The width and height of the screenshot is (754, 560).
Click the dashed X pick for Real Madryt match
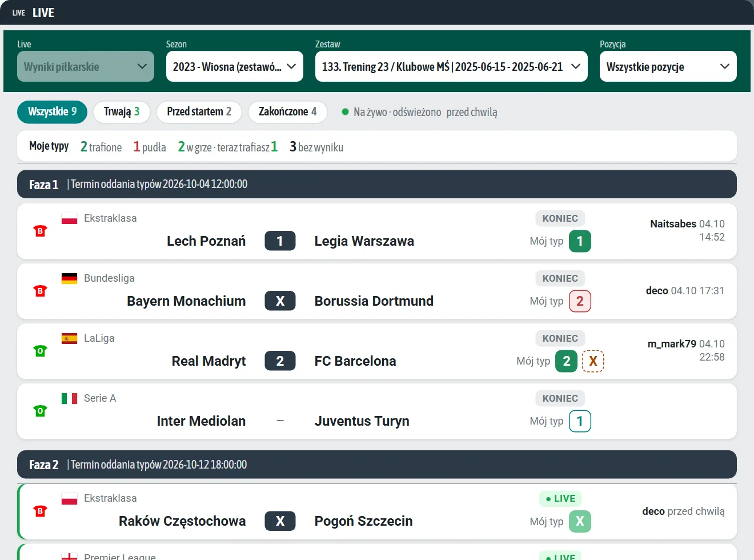point(593,361)
